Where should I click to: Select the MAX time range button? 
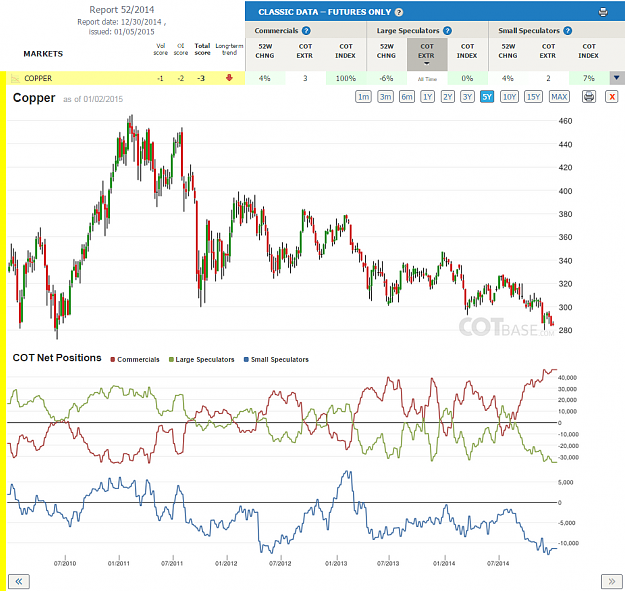click(559, 97)
